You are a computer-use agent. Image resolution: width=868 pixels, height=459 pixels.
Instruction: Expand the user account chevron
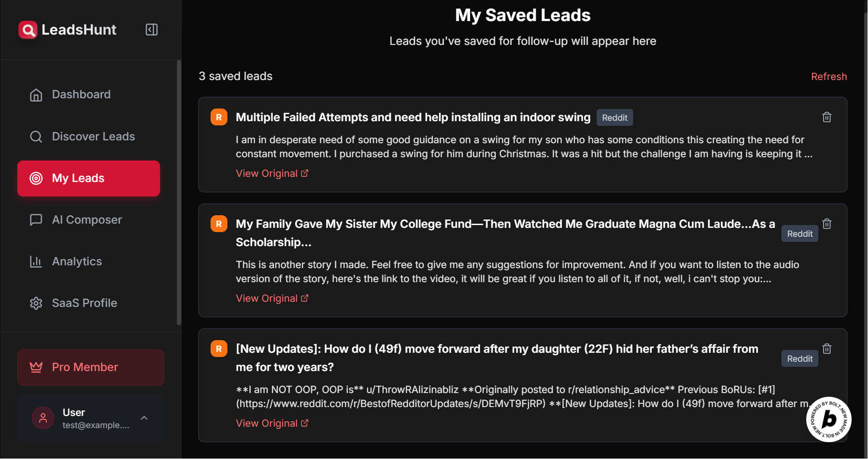(x=144, y=418)
